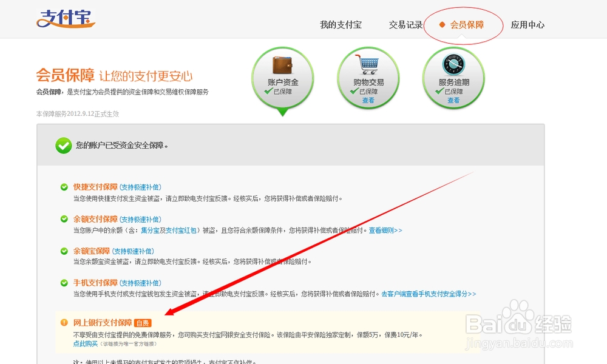Viewport: 607px width, 364px height.
Task: Select the 购物交易 shopping cart icon
Action: point(368,64)
